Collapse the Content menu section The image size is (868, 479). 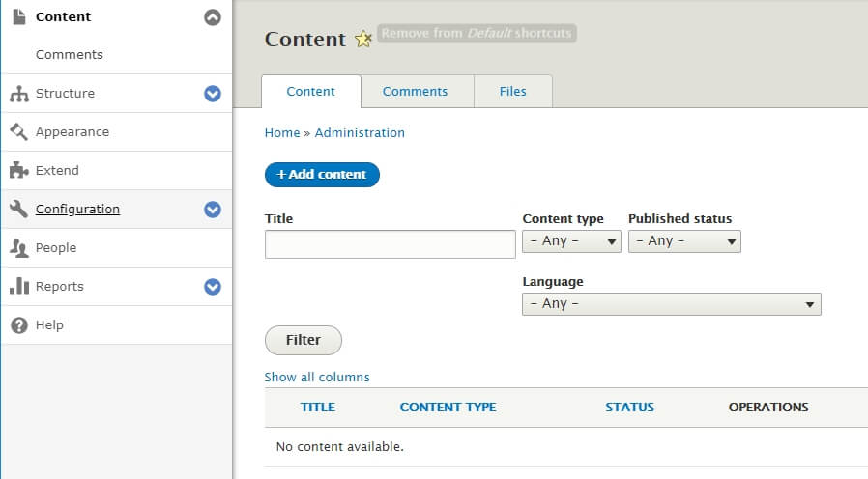click(213, 16)
